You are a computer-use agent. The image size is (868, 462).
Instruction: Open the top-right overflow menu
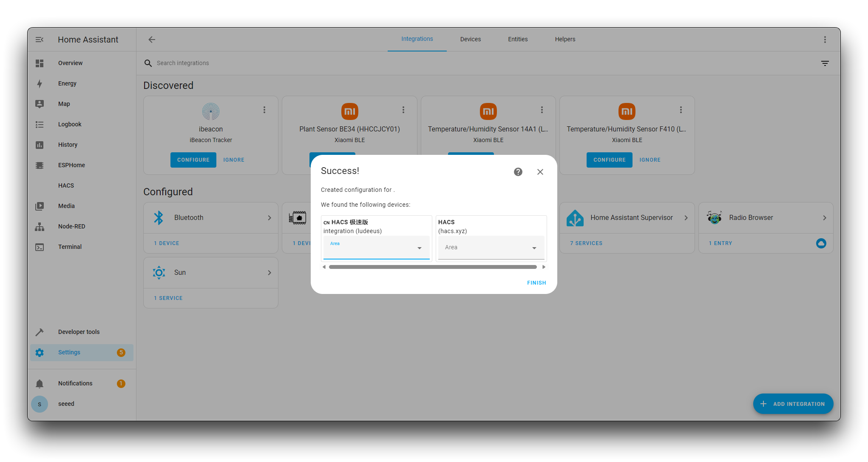(825, 40)
